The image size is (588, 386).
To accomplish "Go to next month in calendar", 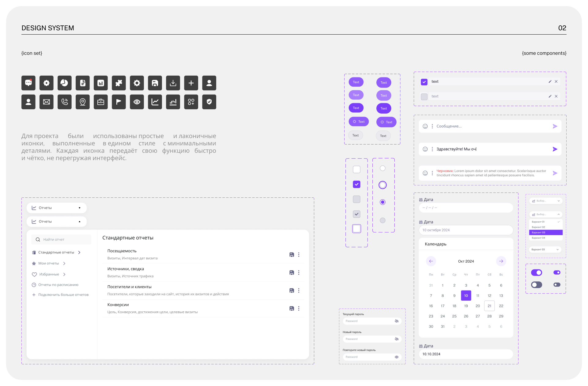I will point(501,261).
